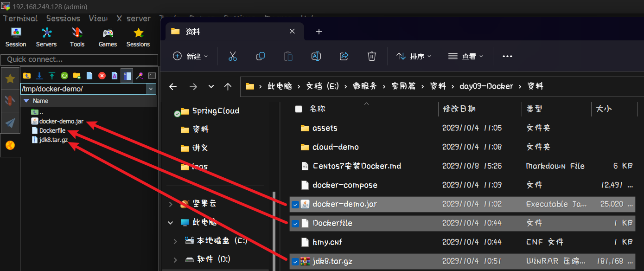Viewport: 644px width, 271px height.
Task: Rename remote file with the A icon
Action: (x=114, y=76)
